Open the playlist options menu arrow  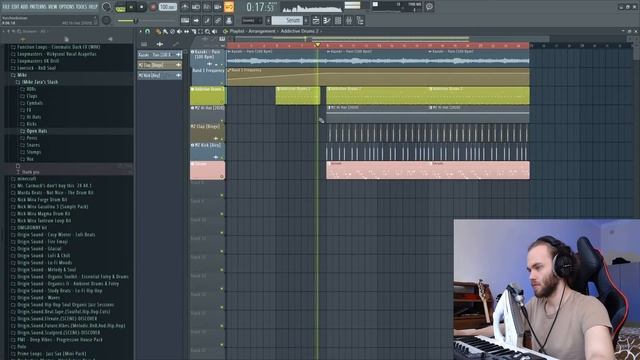pyautogui.click(x=141, y=31)
